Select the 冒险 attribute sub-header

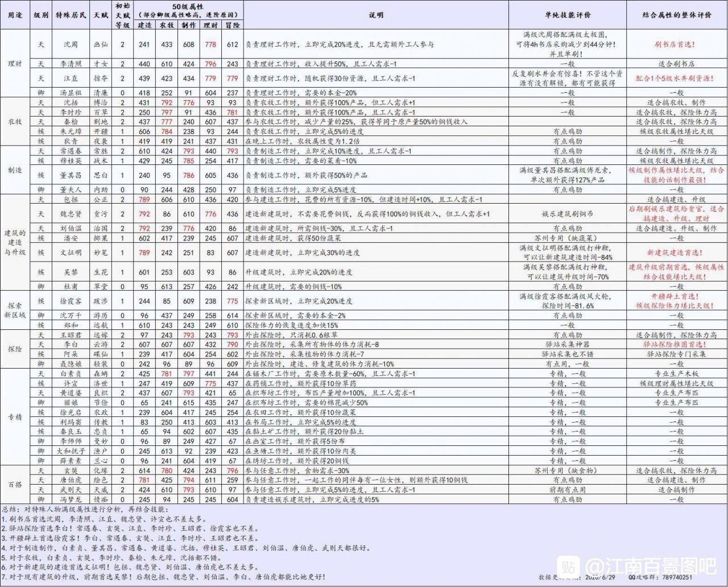coord(232,25)
